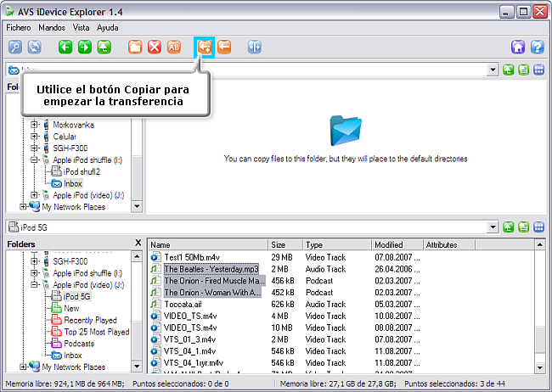Select file VTS_04_1.m4v
This screenshot has height=392, width=552.
coord(189,351)
